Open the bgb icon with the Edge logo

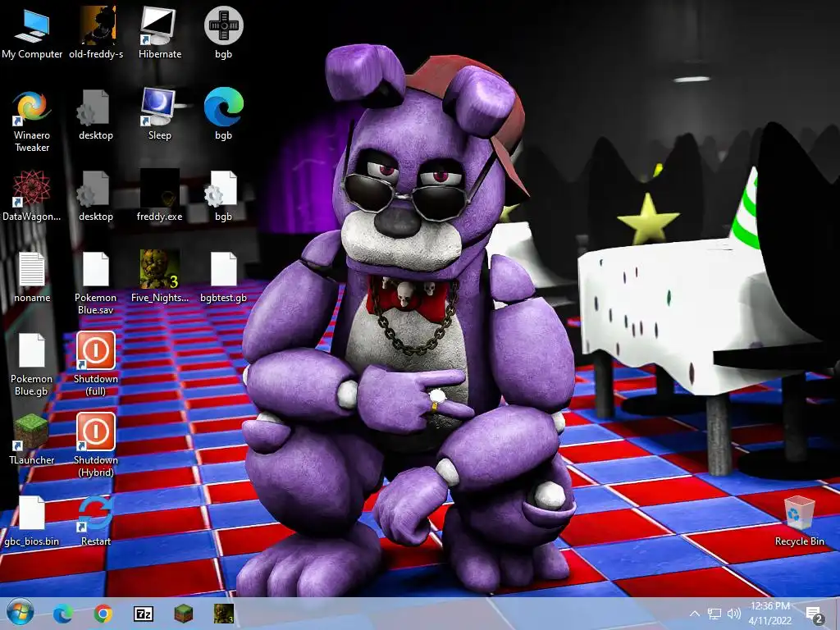223,115
